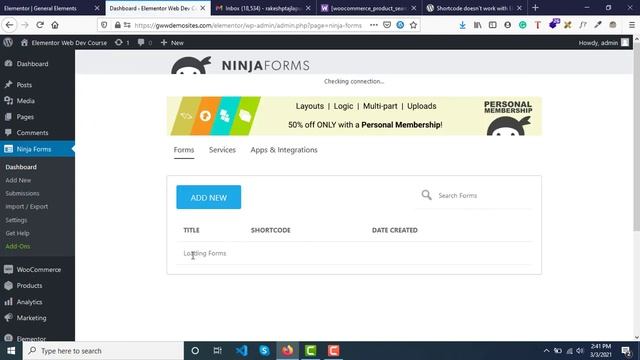Click the Windows taskbar search box
This screenshot has width=640, height=360.
click(103, 351)
